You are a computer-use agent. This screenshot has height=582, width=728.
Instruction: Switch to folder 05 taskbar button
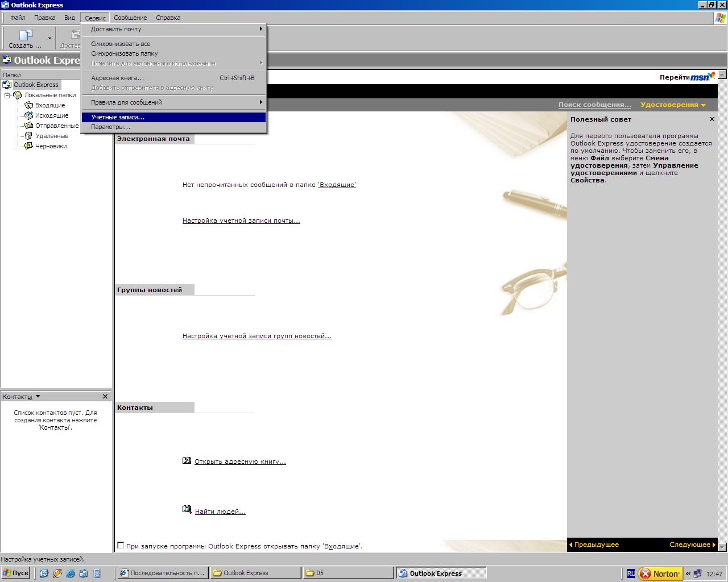(x=348, y=573)
